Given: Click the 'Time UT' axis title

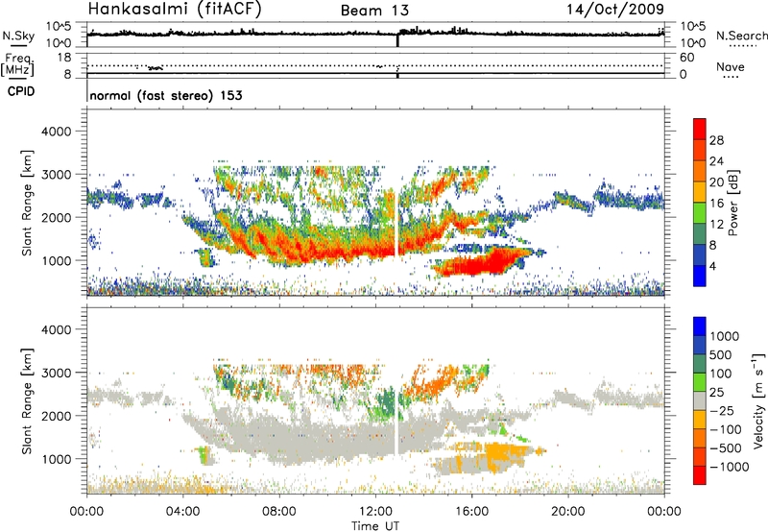Looking at the screenshot, I should (375, 525).
